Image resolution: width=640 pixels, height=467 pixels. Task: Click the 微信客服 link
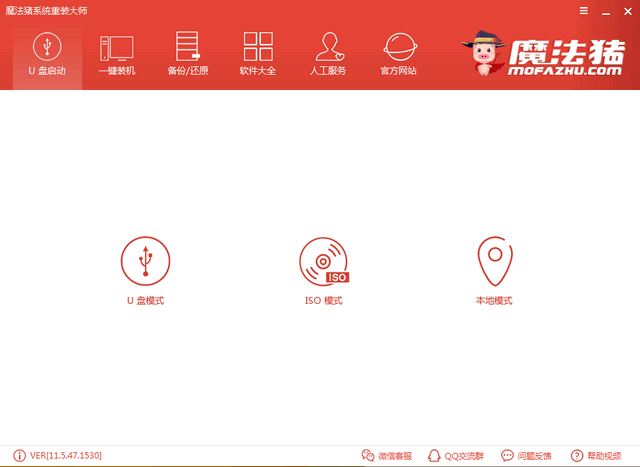[x=389, y=456]
